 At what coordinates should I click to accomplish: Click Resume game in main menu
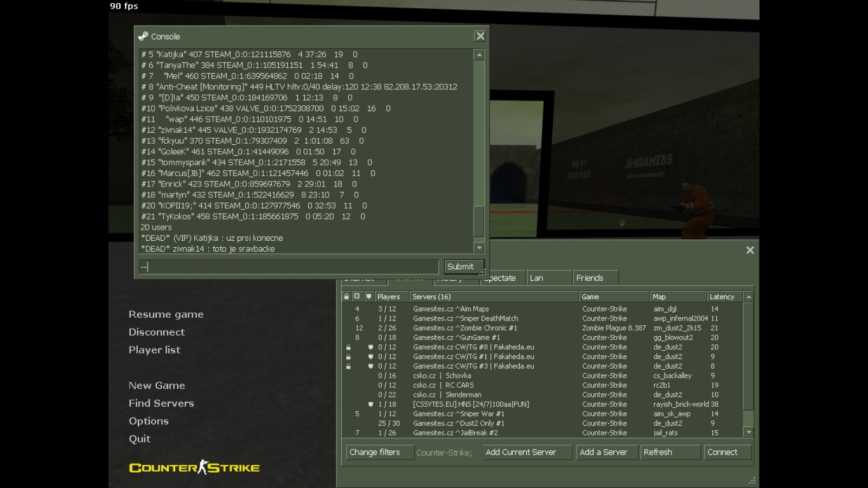[166, 314]
